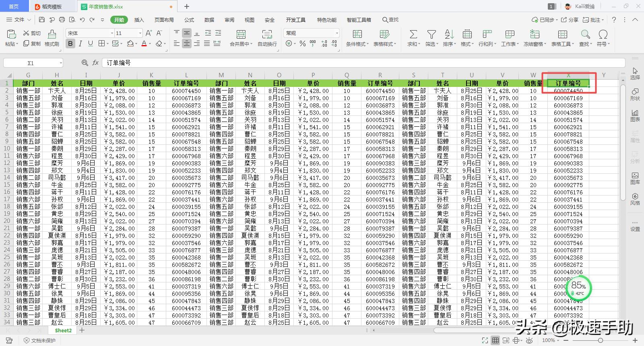644x346 pixels.
Task: Click the Copy (复制) button
Action: (32, 43)
